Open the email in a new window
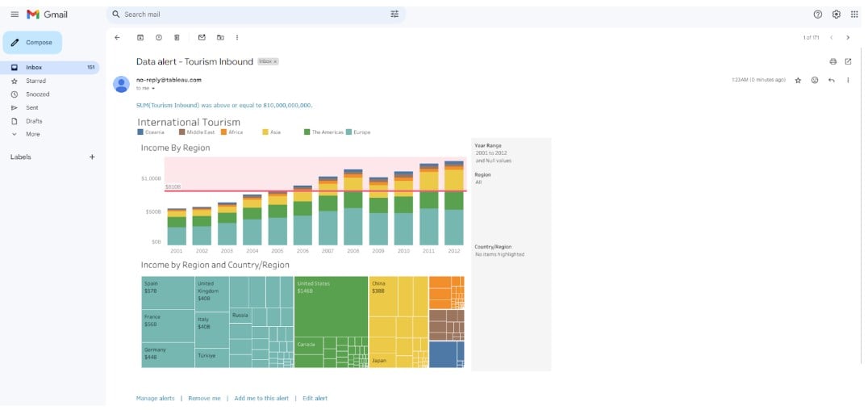Image resolution: width=868 pixels, height=410 pixels. click(848, 61)
